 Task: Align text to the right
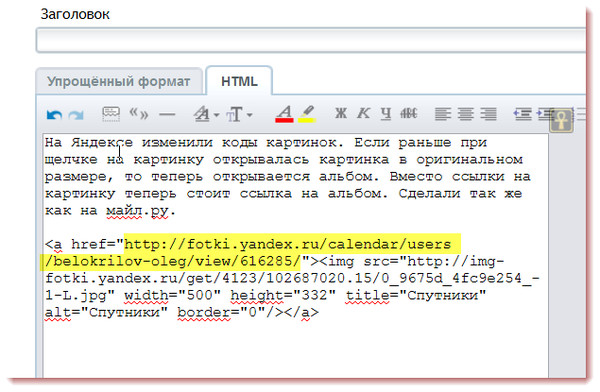coord(489,114)
